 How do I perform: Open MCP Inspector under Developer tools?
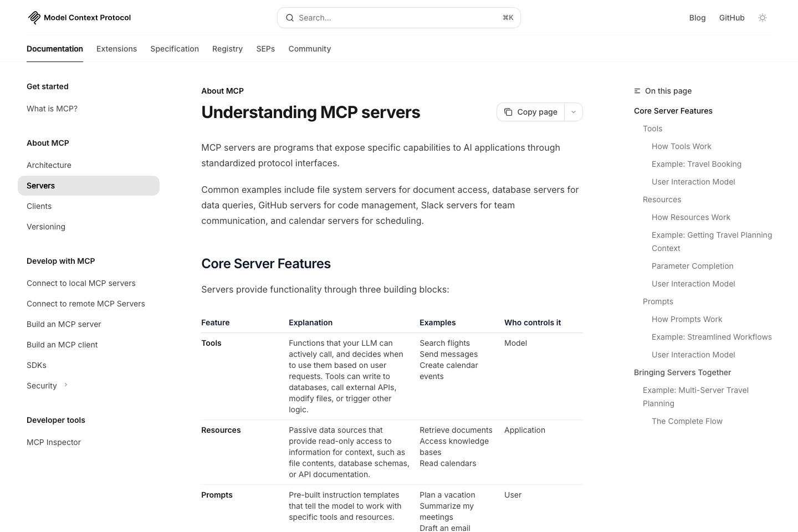tap(54, 442)
